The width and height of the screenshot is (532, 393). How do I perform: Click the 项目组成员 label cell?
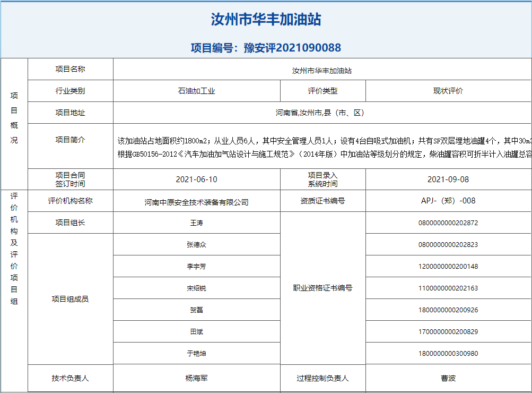(70, 299)
